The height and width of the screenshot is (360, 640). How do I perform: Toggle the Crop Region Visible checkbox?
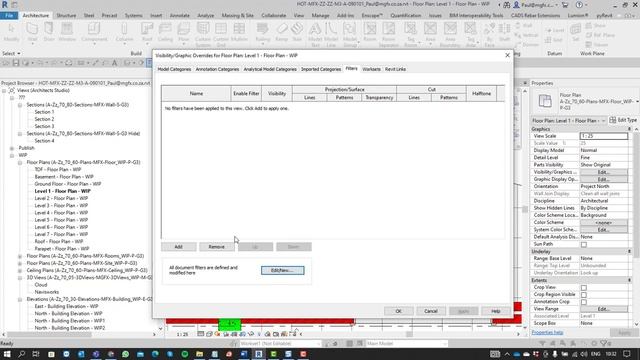coord(584,295)
